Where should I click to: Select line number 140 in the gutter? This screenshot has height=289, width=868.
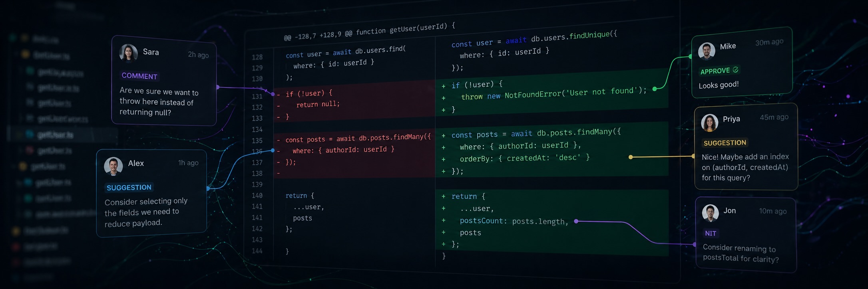[257, 196]
